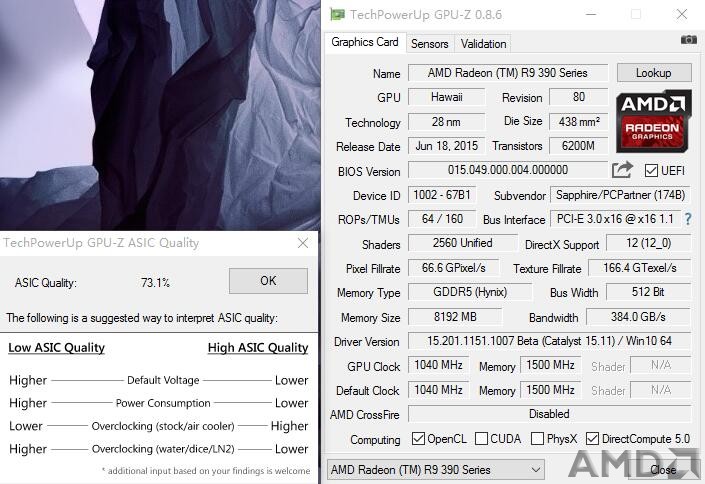The height and width of the screenshot is (484, 705).
Task: Click the Default Clock row Memory 1500 MHz field
Action: pyautogui.click(x=550, y=390)
